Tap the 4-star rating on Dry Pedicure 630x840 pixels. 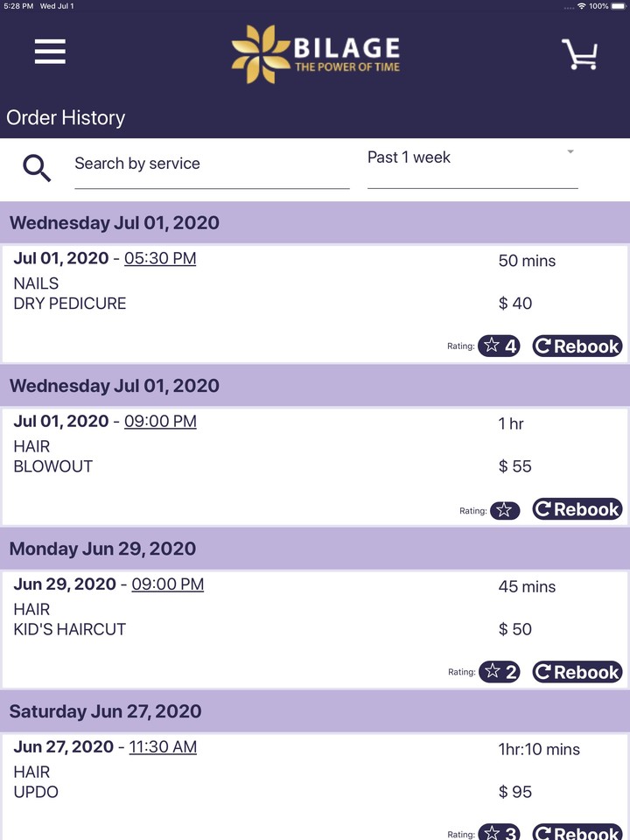coord(499,346)
